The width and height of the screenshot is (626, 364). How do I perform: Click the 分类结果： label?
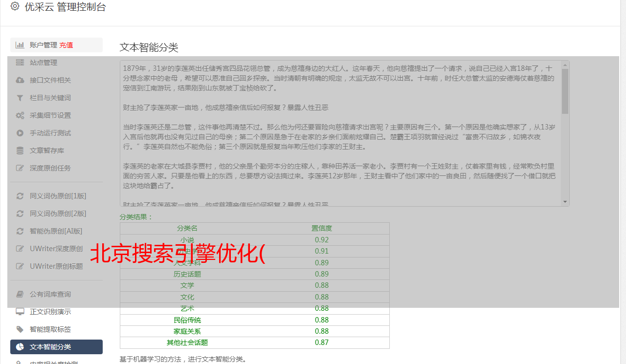136,217
